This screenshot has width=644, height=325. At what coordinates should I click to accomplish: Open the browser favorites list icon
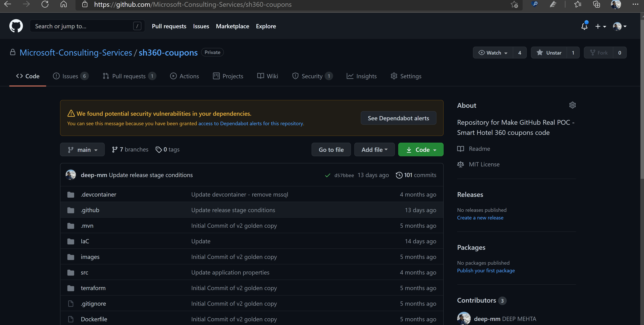pos(578,4)
